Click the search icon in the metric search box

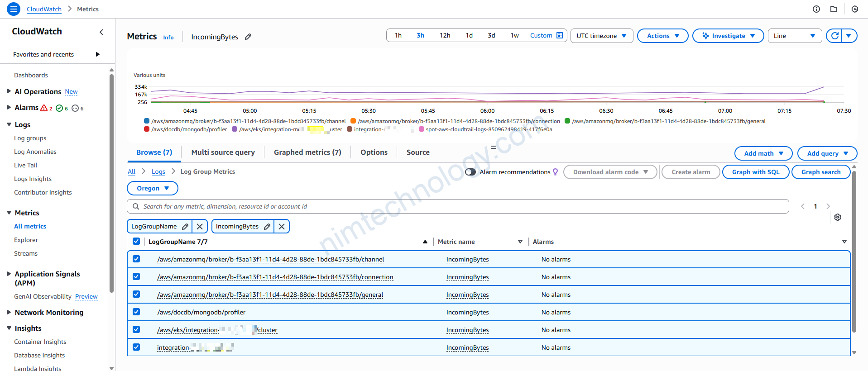click(x=136, y=206)
